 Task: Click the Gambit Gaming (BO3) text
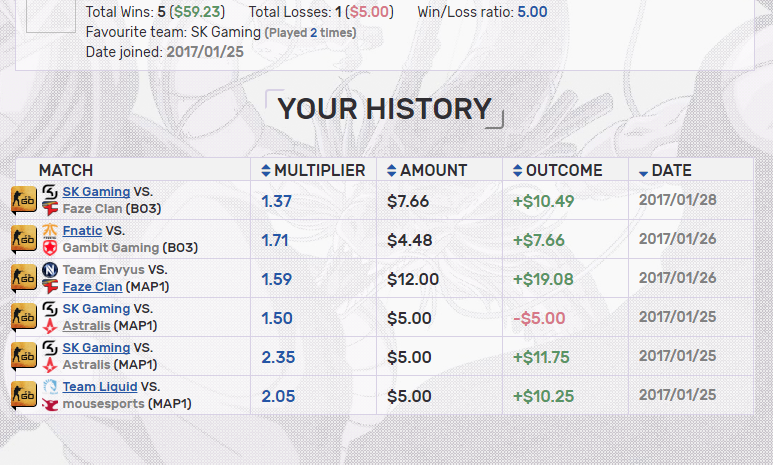(x=130, y=248)
